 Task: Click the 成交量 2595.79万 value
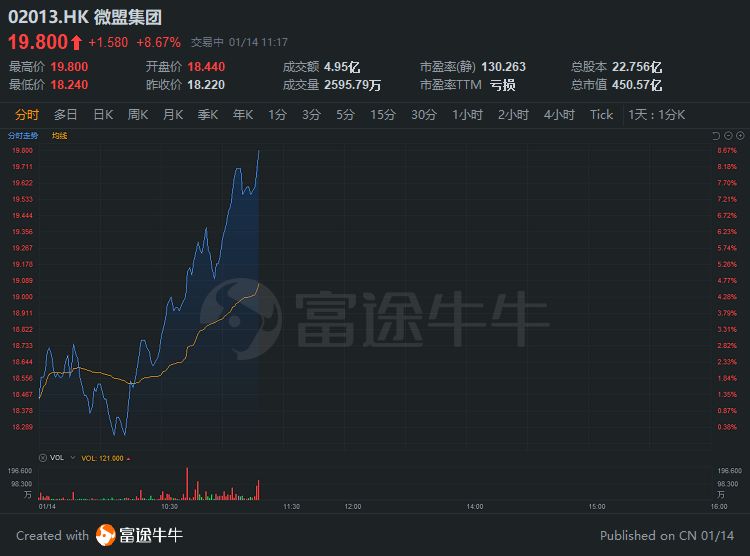coord(353,85)
